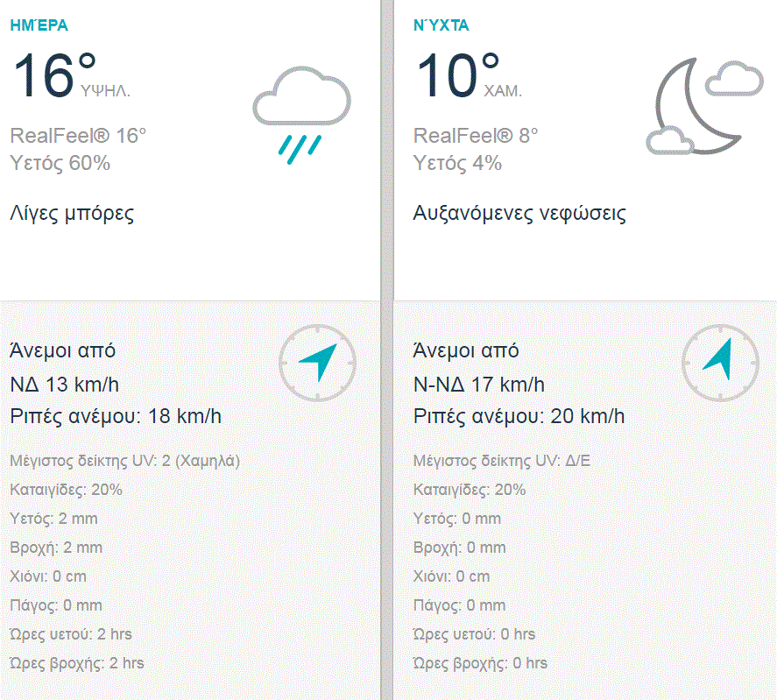777x700 pixels.
Task: Click the ΝΔ 13 km/h wind speed
Action: (x=65, y=384)
